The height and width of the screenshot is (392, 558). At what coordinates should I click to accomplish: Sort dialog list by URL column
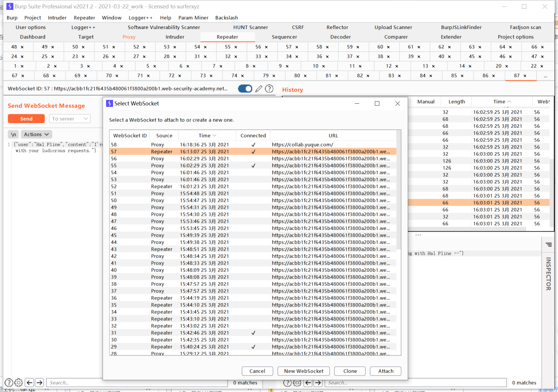(333, 135)
